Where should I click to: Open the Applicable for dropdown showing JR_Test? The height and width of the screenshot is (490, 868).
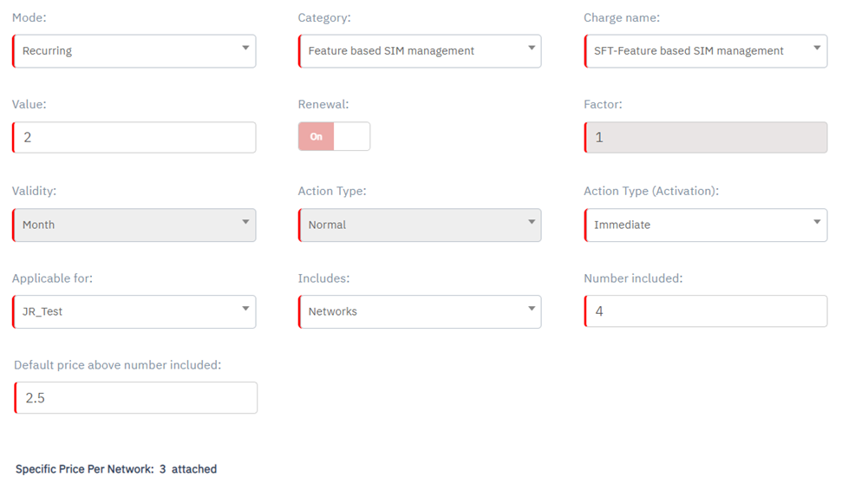(134, 311)
